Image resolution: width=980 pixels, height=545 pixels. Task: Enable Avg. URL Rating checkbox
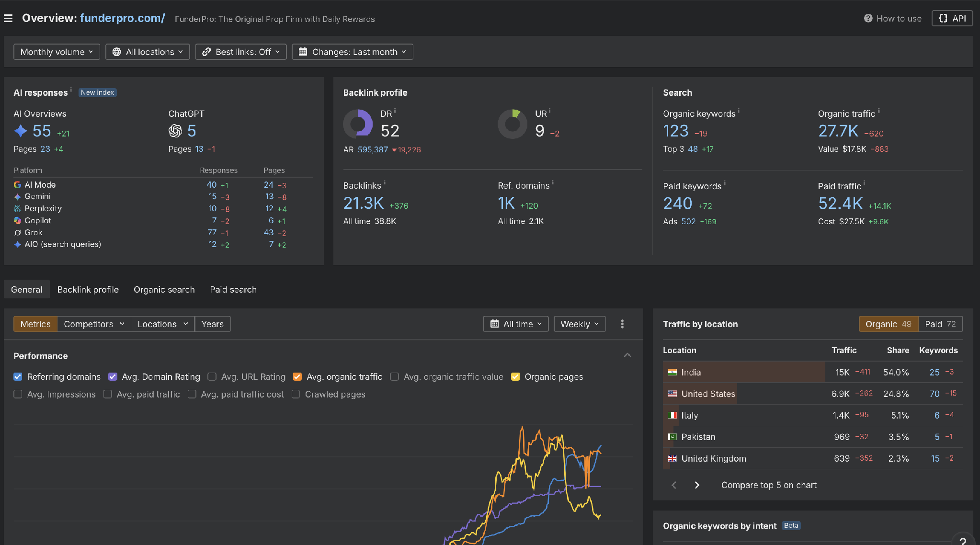[x=212, y=377]
